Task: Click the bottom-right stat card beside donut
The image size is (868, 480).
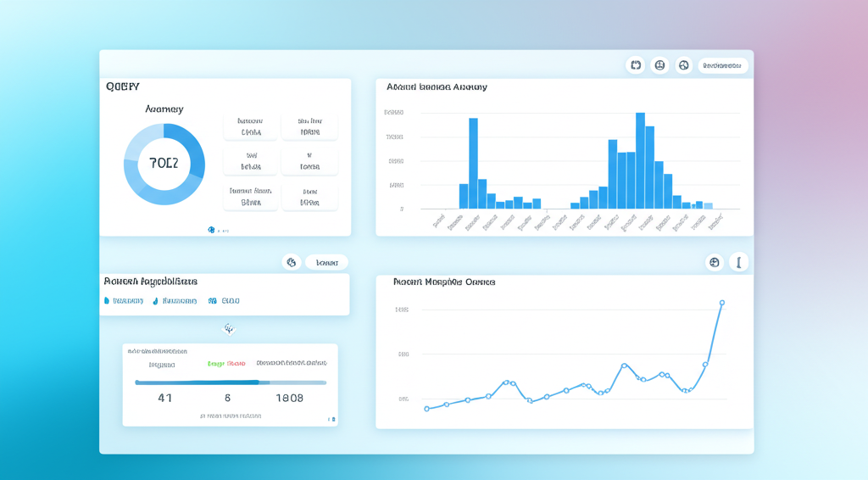Action: (x=309, y=198)
